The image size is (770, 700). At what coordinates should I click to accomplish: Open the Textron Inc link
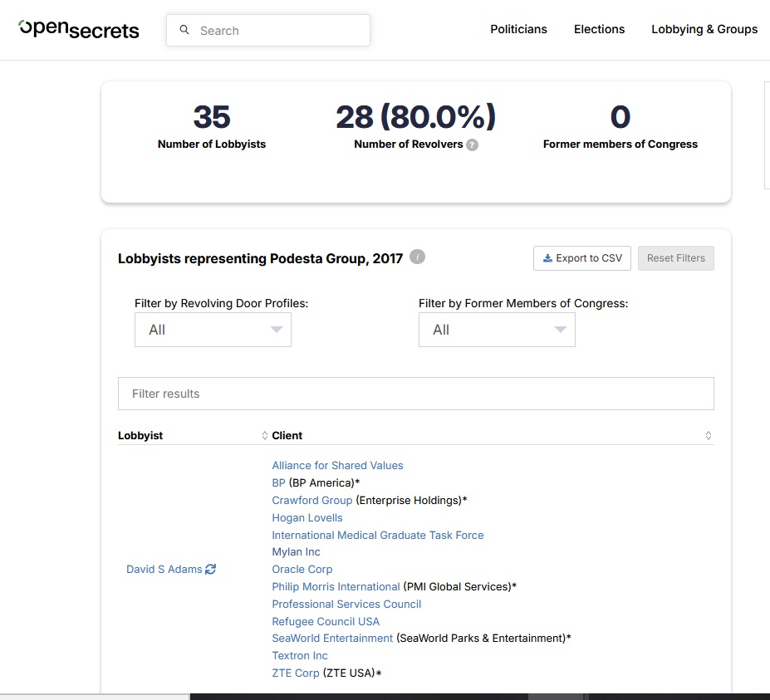coord(300,656)
